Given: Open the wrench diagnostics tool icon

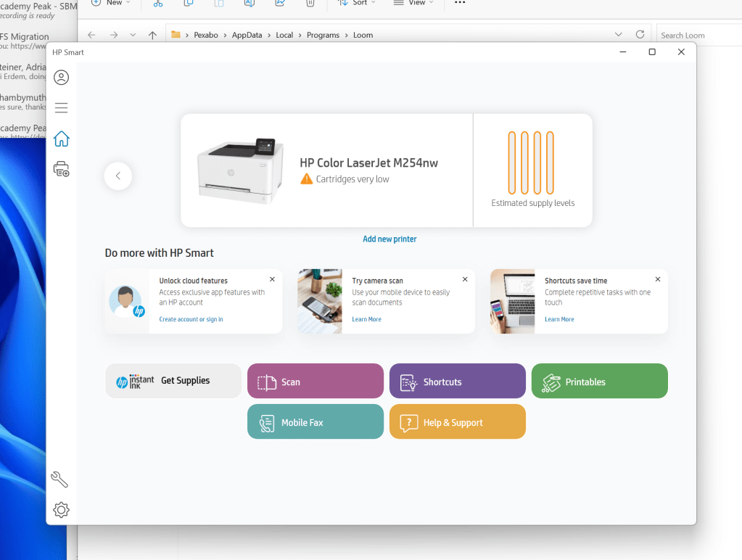Looking at the screenshot, I should pos(59,479).
